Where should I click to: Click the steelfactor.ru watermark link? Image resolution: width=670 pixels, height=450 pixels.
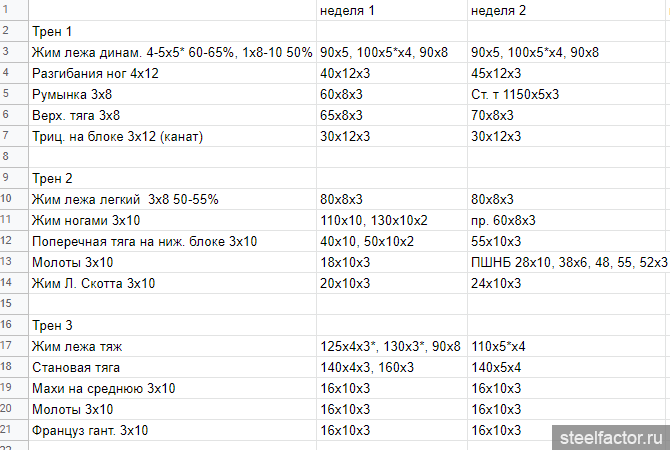pyautogui.click(x=607, y=437)
